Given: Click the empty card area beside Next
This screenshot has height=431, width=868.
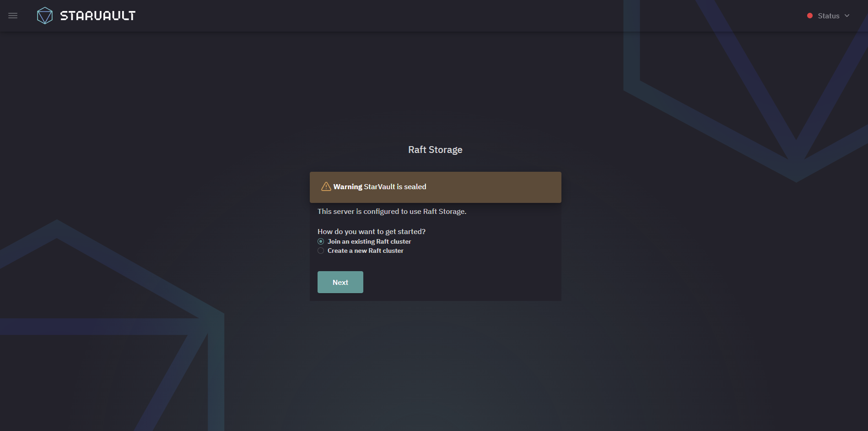Looking at the screenshot, I should 462,282.
